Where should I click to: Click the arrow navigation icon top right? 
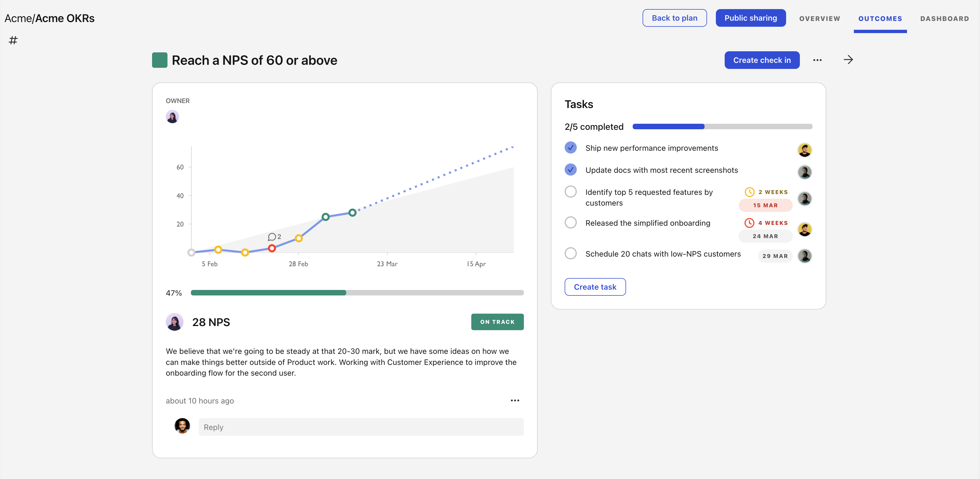[x=848, y=60]
